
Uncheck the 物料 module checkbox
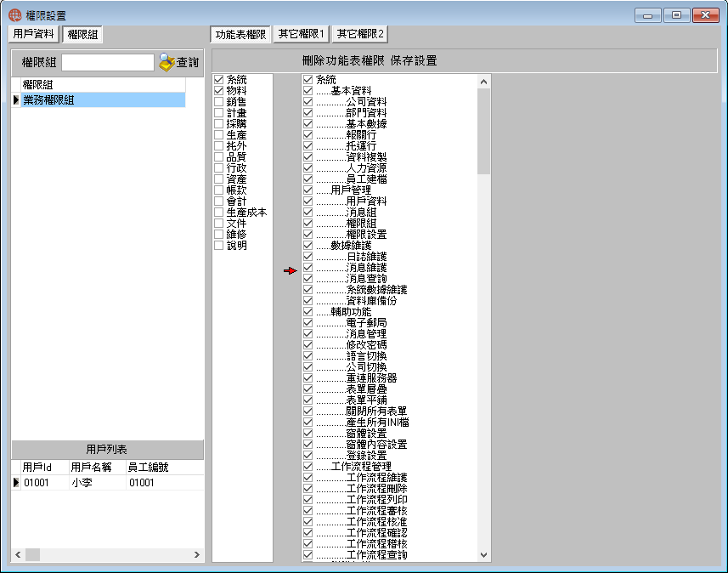[x=218, y=90]
